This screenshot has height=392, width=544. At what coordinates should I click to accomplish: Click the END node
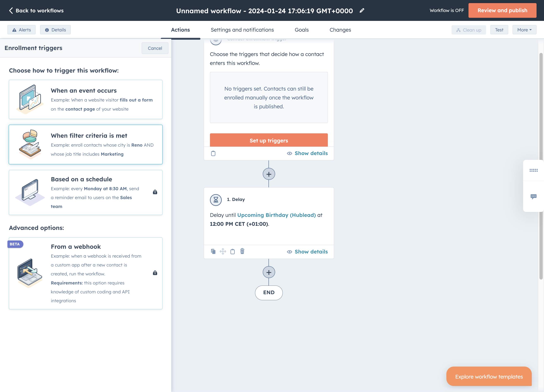click(x=269, y=293)
